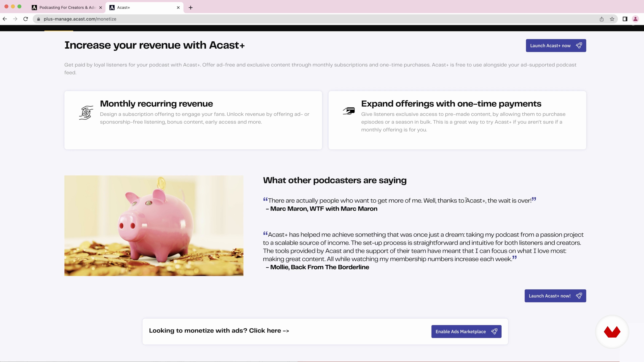Image resolution: width=644 pixels, height=362 pixels.
Task: Click the address bar URL
Action: 80,19
